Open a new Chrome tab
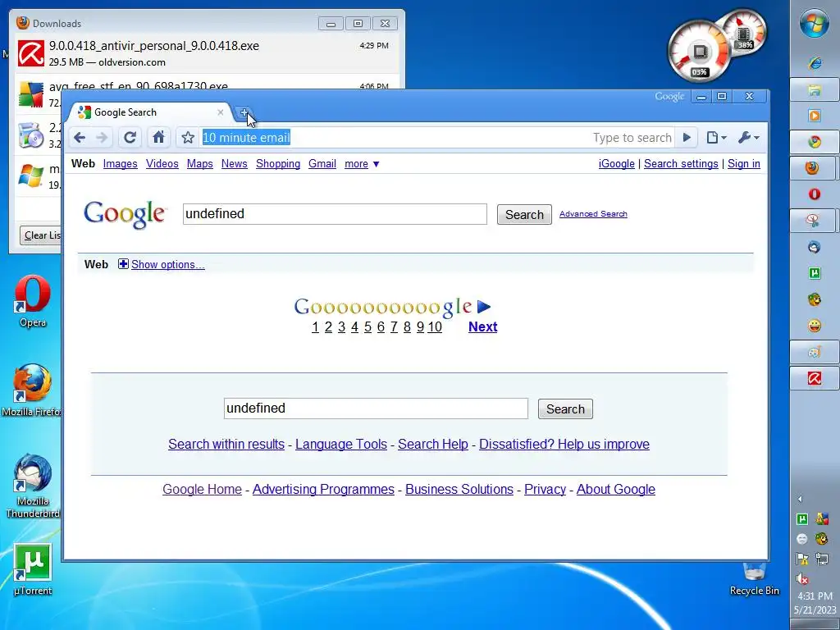The image size is (840, 630). [x=244, y=112]
